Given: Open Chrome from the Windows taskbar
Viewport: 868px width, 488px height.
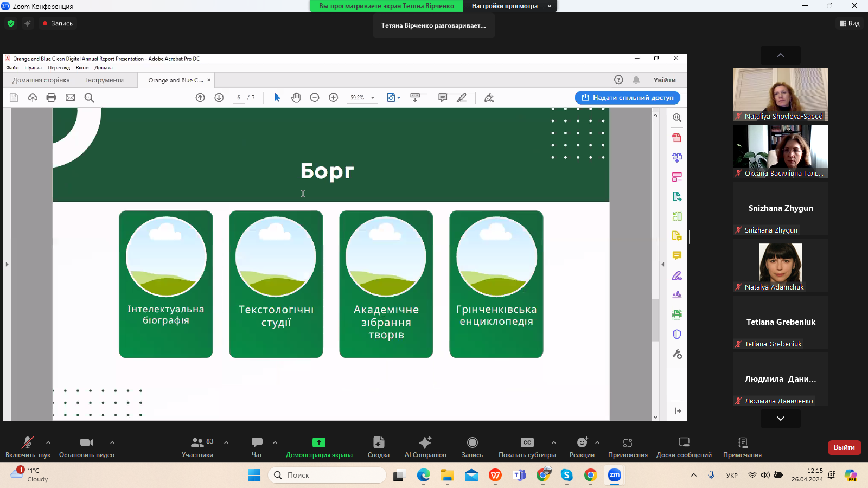Looking at the screenshot, I should click(590, 476).
